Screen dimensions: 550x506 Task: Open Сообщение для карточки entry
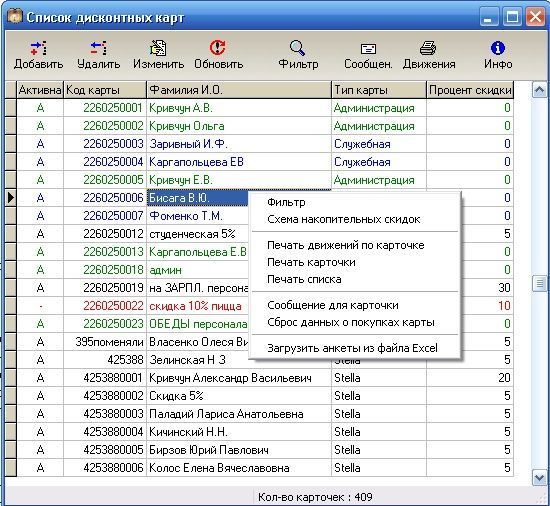(x=333, y=305)
